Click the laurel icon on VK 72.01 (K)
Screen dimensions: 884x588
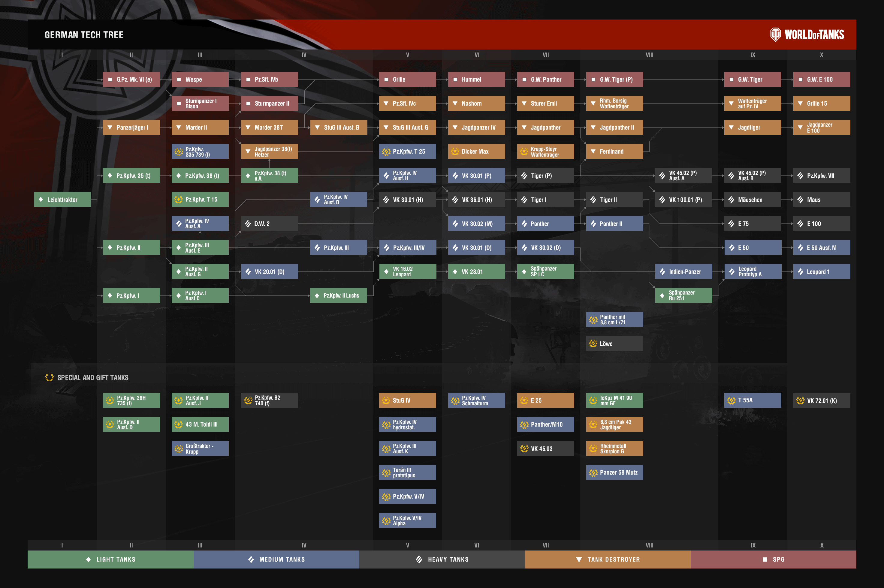click(800, 400)
